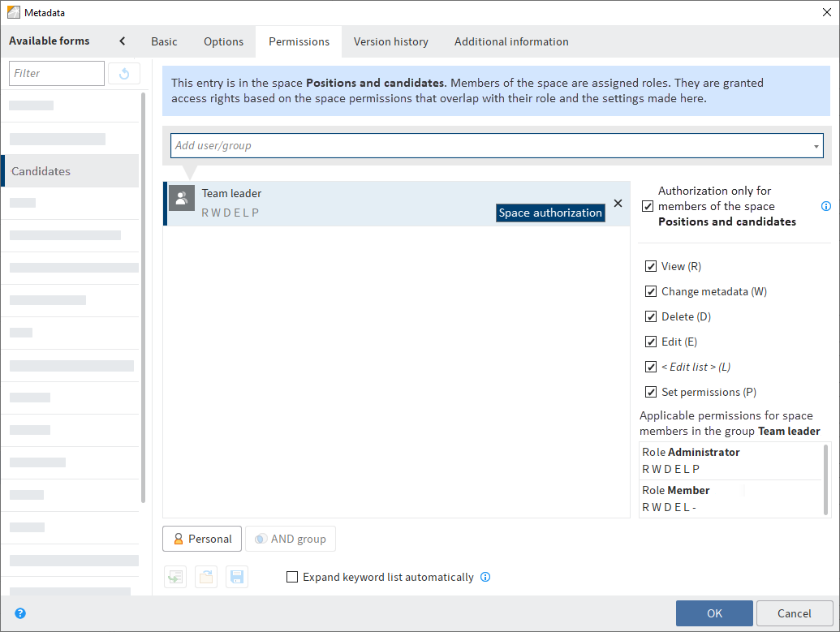Image resolution: width=840 pixels, height=632 pixels.
Task: Click the Available forms list scrollbar
Action: (143, 298)
